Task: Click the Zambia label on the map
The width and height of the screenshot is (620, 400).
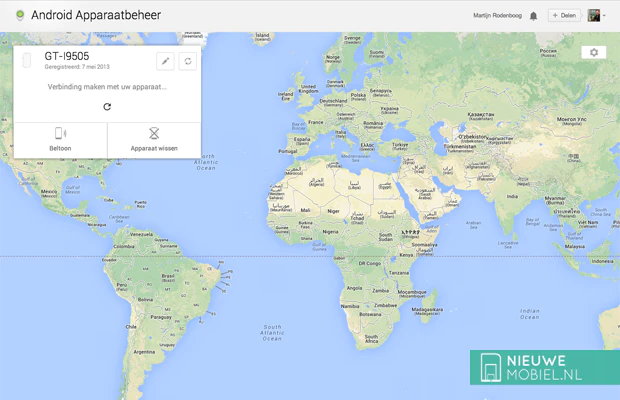Action: (x=380, y=291)
